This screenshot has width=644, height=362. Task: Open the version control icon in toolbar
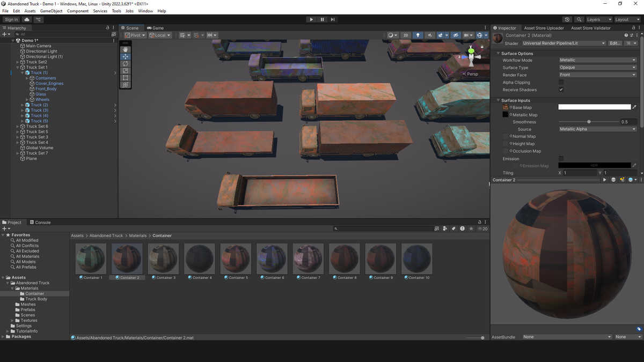38,19
